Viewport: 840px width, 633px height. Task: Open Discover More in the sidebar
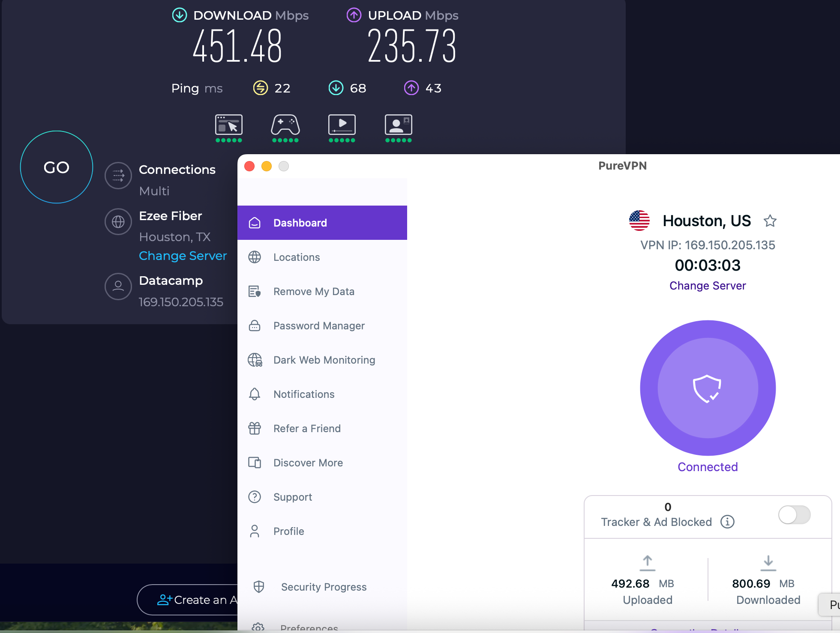[x=322, y=463]
